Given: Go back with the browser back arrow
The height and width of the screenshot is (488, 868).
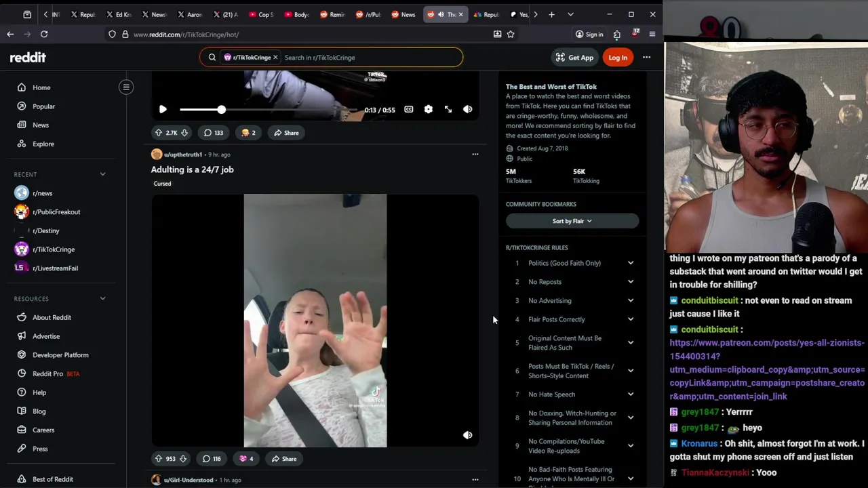Looking at the screenshot, I should (x=10, y=34).
